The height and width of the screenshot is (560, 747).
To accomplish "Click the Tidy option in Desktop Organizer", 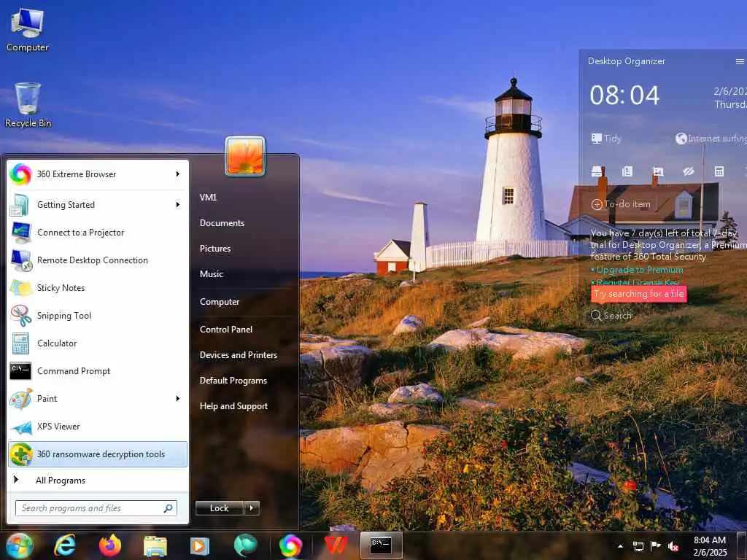I will coord(606,139).
